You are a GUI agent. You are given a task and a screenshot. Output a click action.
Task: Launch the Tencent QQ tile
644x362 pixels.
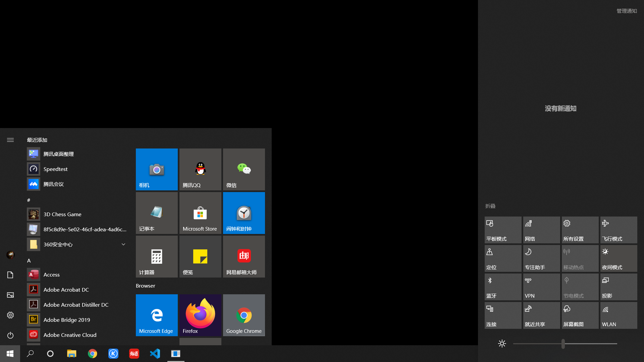[200, 169]
